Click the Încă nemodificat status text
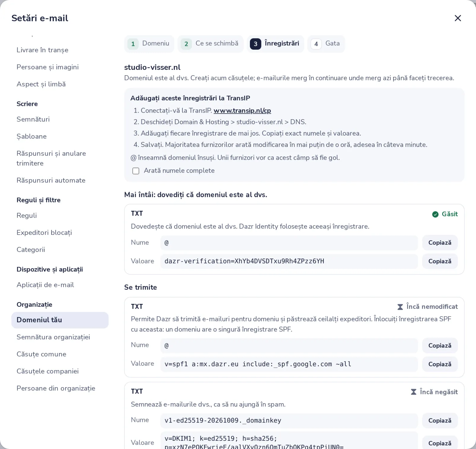This screenshot has height=449, width=476. pos(432,307)
